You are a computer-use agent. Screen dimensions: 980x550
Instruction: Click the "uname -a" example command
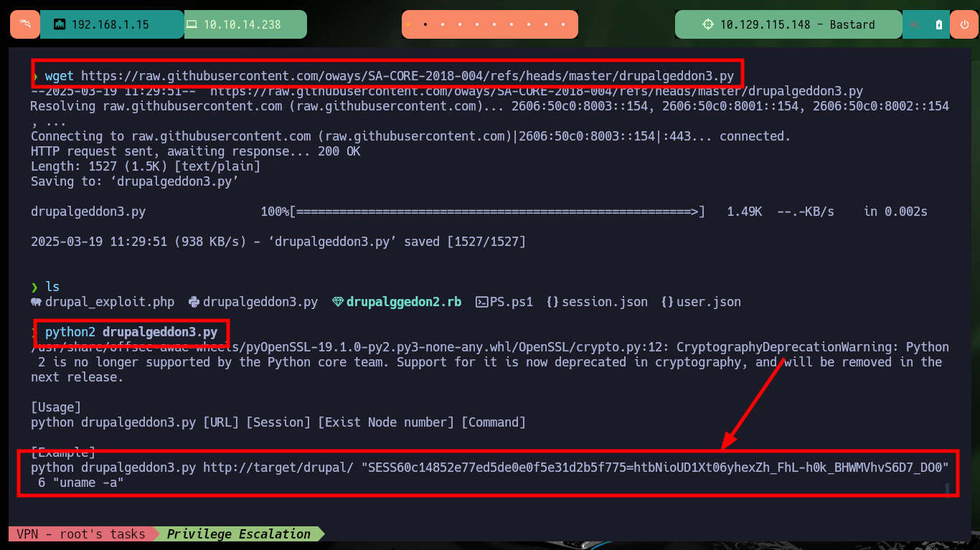tap(88, 483)
